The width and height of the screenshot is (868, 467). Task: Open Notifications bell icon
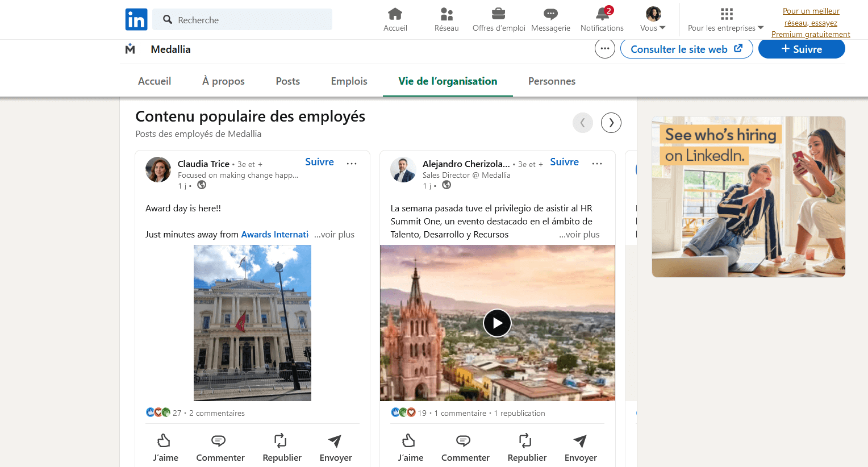(x=602, y=14)
